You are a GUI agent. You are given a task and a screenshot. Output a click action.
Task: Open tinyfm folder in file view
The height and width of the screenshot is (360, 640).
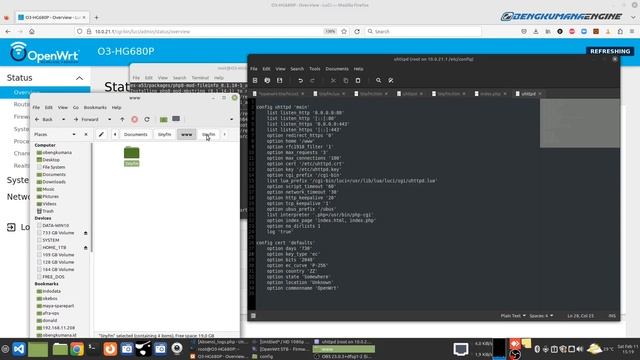pyautogui.click(x=131, y=156)
